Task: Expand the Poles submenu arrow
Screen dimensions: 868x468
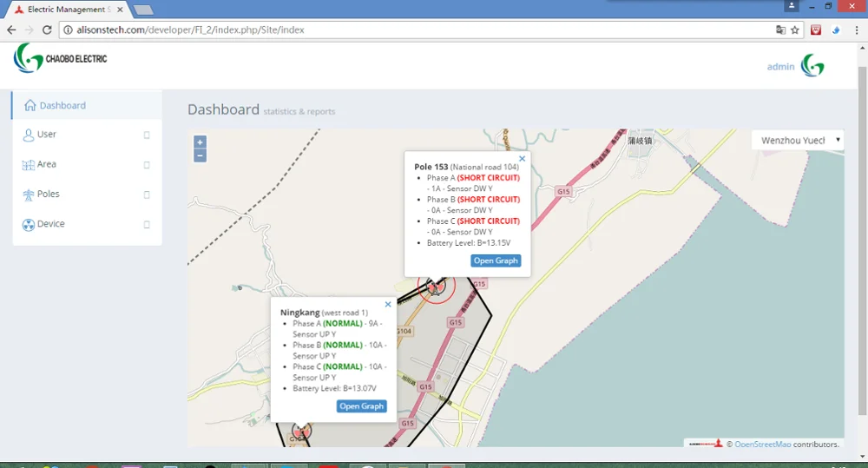Action: (x=147, y=194)
